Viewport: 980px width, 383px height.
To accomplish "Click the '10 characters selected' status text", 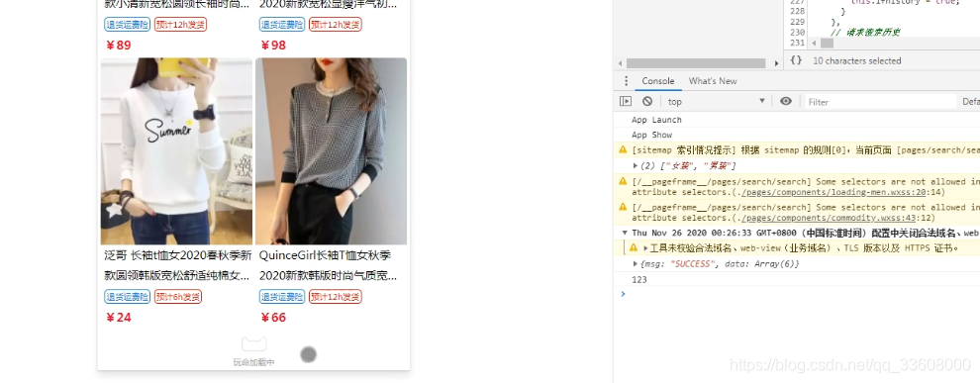I will click(857, 60).
